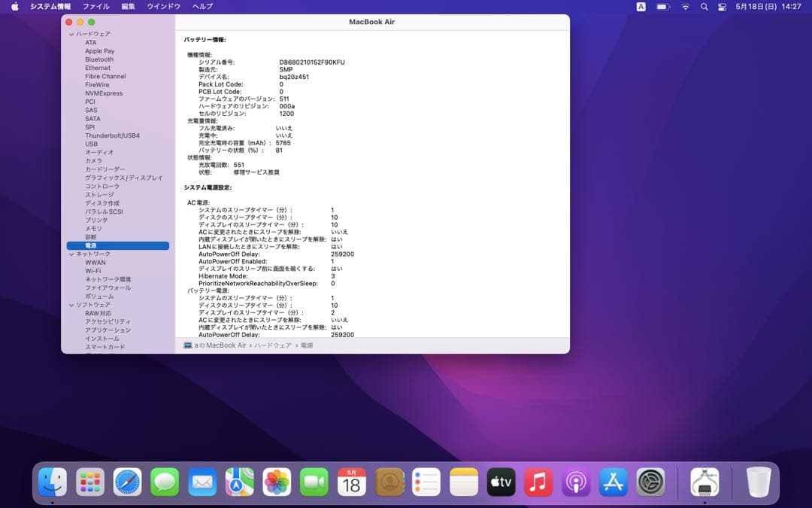Start FaceTime from the Dock
812x508 pixels.
[x=314, y=483]
